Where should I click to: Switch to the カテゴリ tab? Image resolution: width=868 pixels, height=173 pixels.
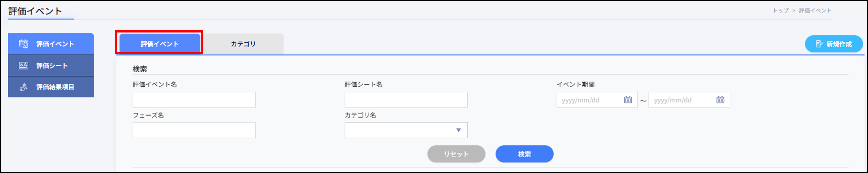[x=244, y=43]
